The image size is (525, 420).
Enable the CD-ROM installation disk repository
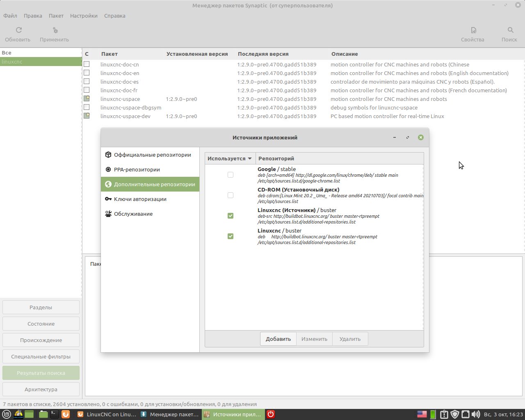(x=231, y=195)
